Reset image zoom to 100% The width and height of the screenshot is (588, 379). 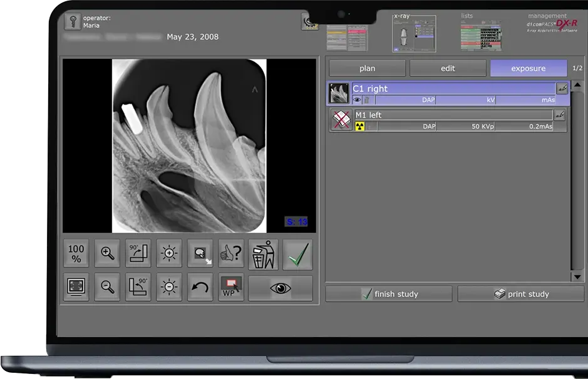(x=76, y=254)
